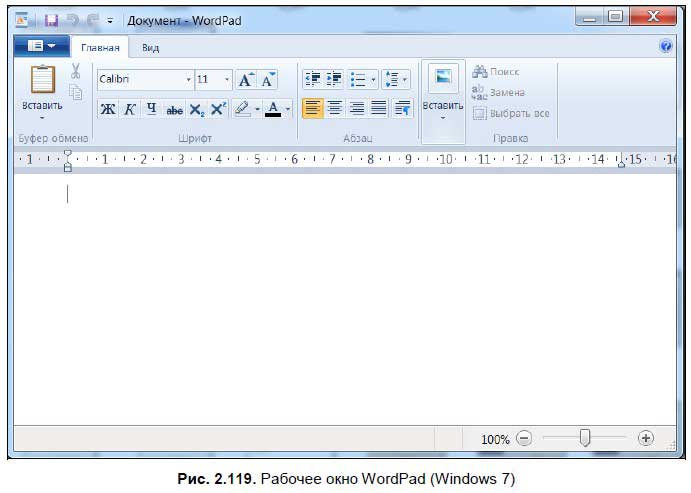Click the WordPad icon in title bar
The width and height of the screenshot is (691, 493).
22,20
